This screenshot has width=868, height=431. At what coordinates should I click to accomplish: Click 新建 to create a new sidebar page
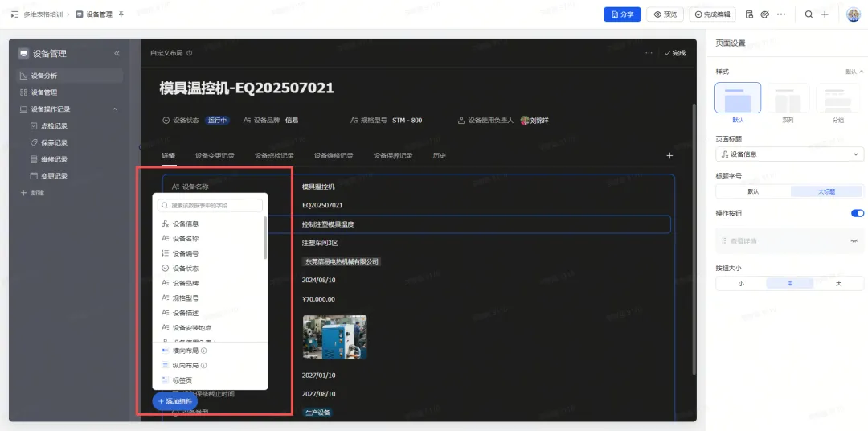point(32,193)
